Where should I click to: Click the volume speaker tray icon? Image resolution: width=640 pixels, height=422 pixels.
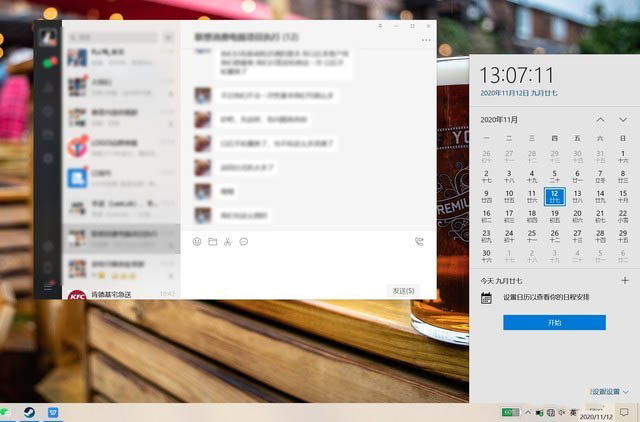click(562, 413)
